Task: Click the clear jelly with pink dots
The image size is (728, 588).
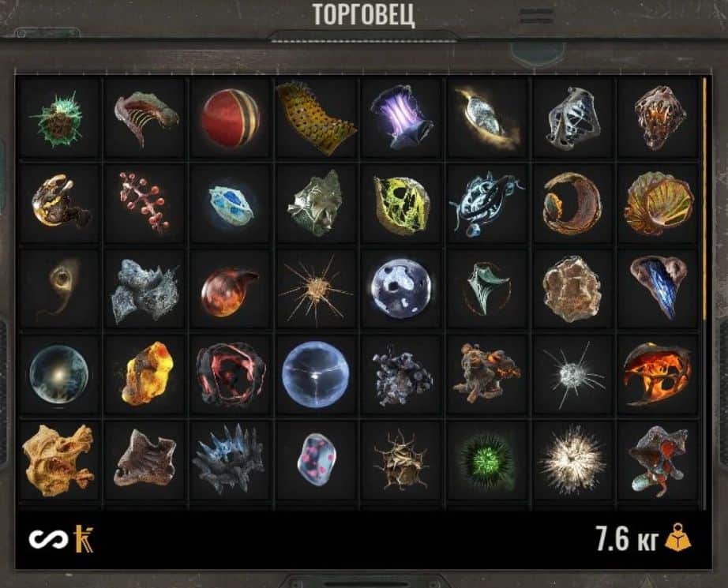Action: 317,459
